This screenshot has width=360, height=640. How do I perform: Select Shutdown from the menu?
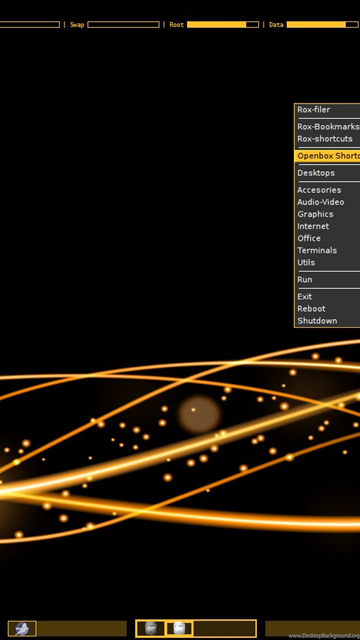point(327,321)
